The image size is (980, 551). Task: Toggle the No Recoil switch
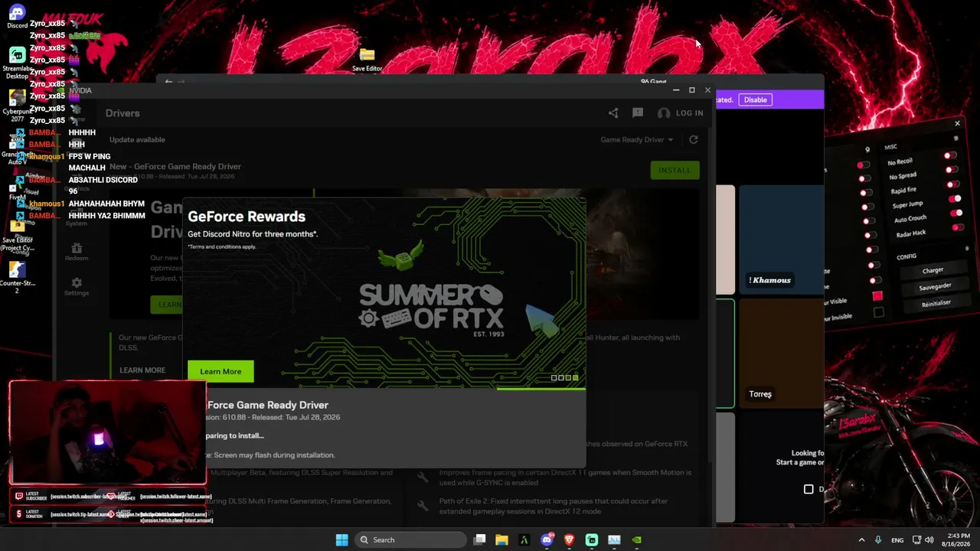click(949, 156)
